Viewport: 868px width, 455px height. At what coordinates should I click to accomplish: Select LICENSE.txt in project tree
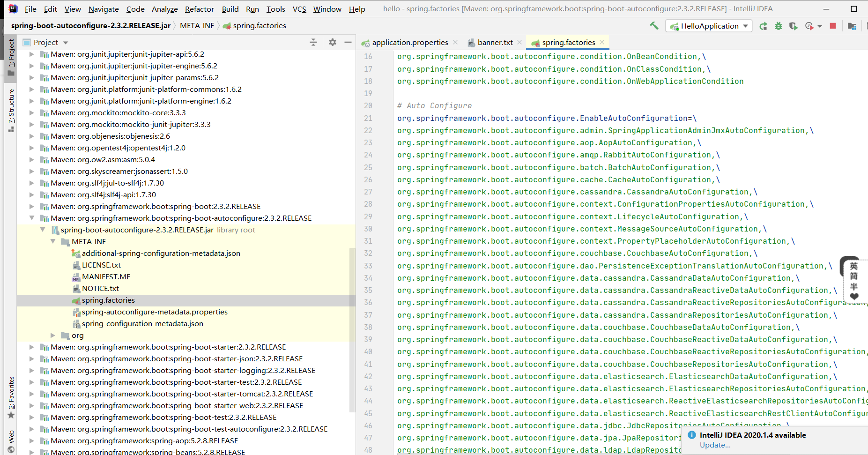tap(101, 265)
